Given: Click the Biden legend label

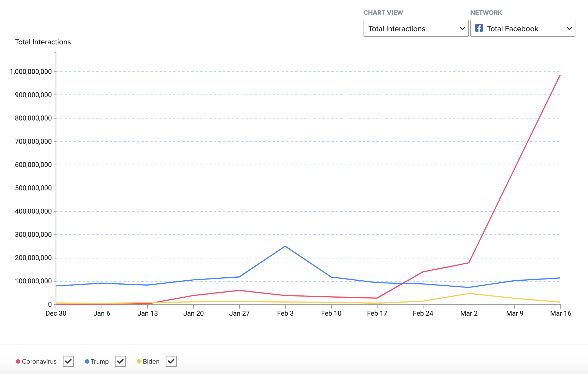Looking at the screenshot, I should [151, 361].
